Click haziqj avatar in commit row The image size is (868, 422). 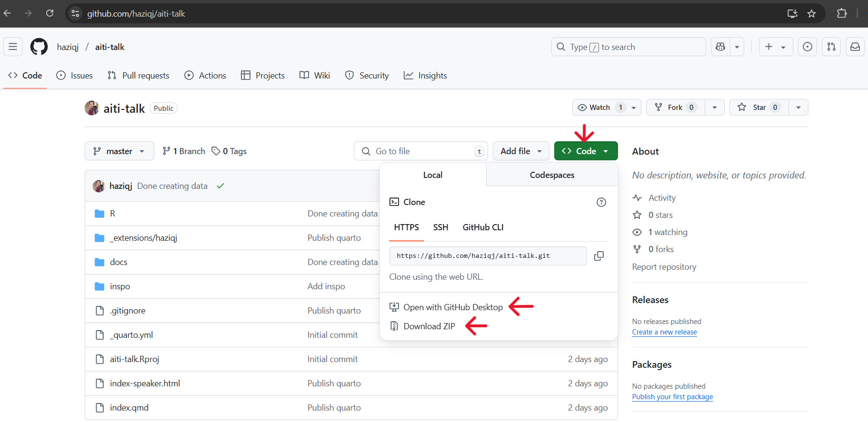(99, 186)
